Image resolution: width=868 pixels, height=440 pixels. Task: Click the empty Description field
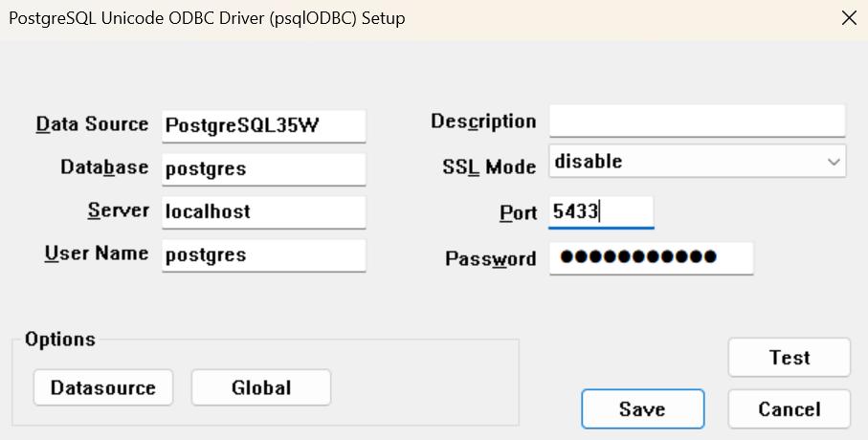point(698,121)
